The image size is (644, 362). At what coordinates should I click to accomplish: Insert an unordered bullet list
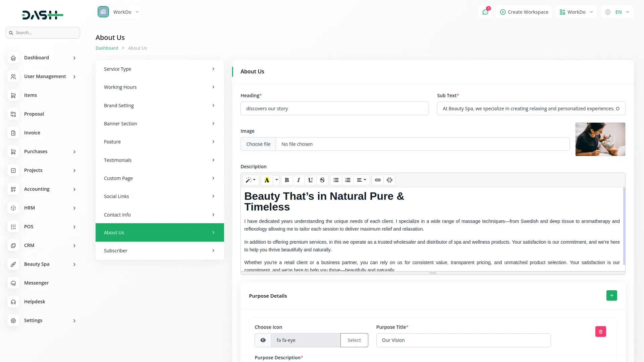336,180
